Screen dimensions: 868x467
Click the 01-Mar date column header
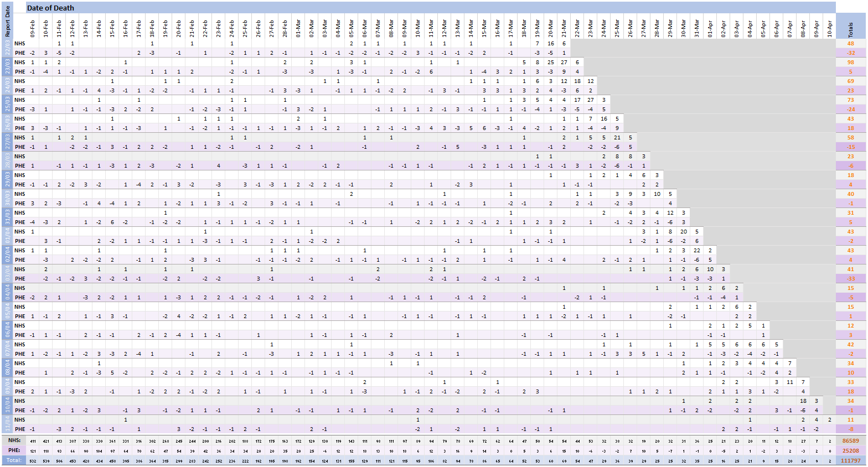[298, 28]
